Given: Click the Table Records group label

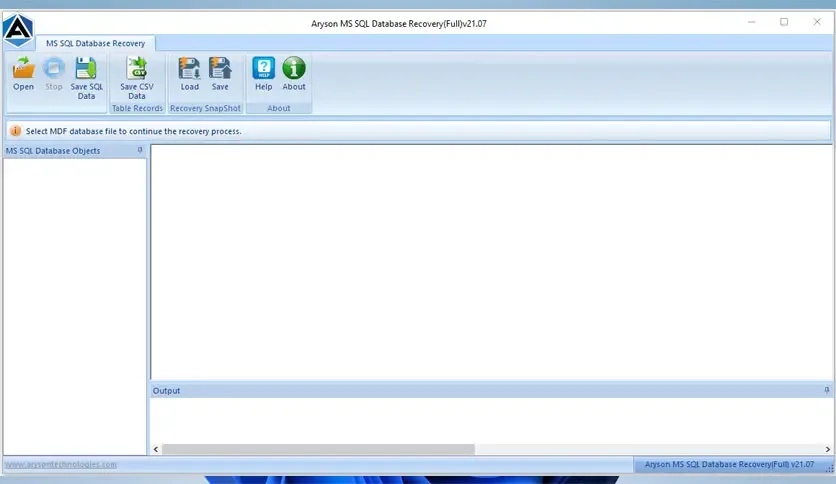Looking at the screenshot, I should pyautogui.click(x=137, y=108).
